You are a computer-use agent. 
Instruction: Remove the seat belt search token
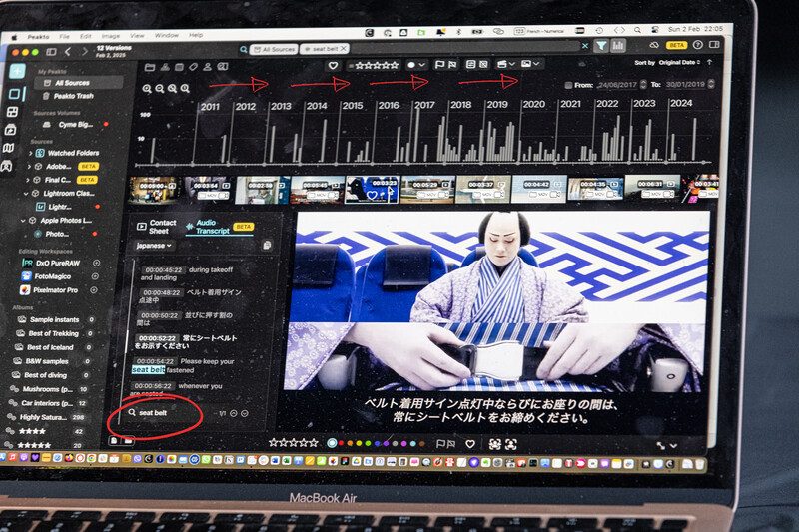tap(344, 48)
